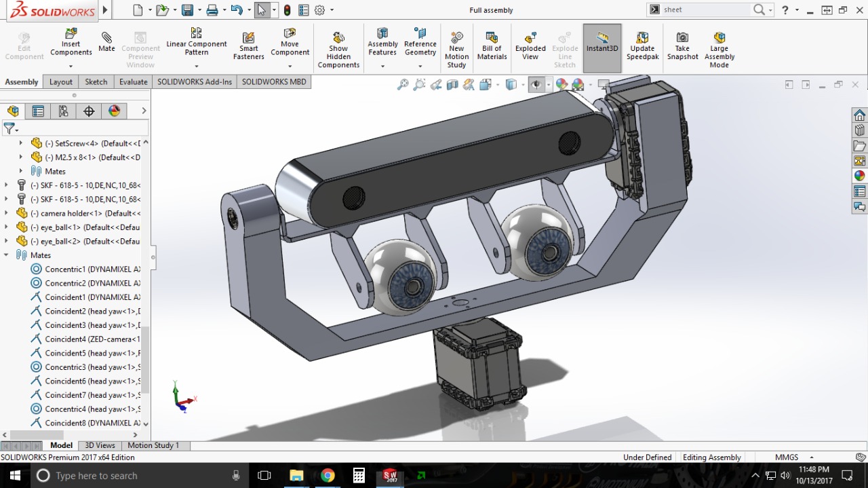Switch to the Sketch tab
This screenshot has width=868, height=488.
pos(96,81)
